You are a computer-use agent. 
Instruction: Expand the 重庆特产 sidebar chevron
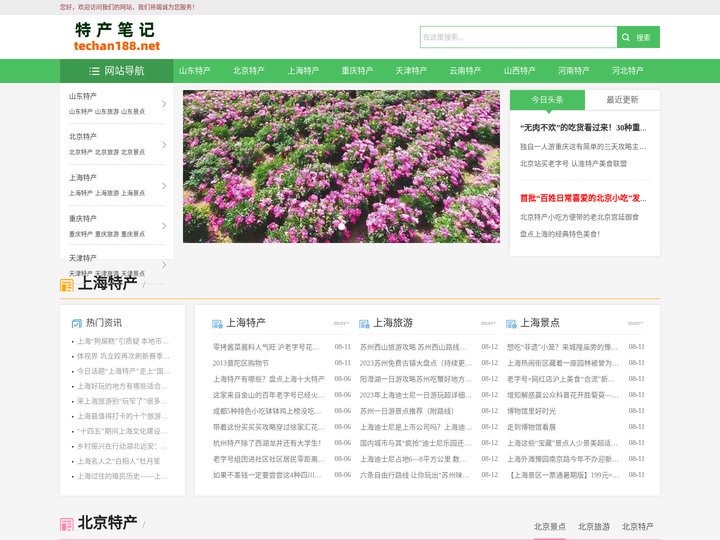click(164, 226)
